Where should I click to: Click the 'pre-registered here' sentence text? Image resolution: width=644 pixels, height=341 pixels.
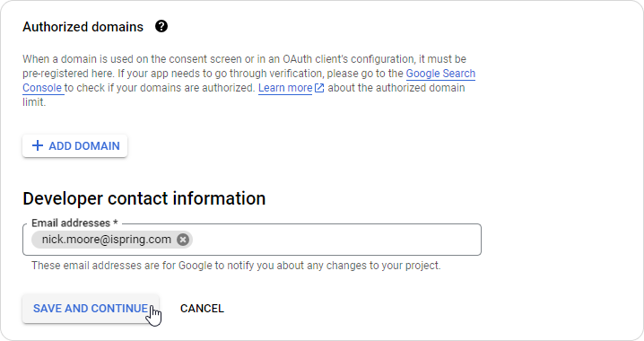tap(68, 74)
